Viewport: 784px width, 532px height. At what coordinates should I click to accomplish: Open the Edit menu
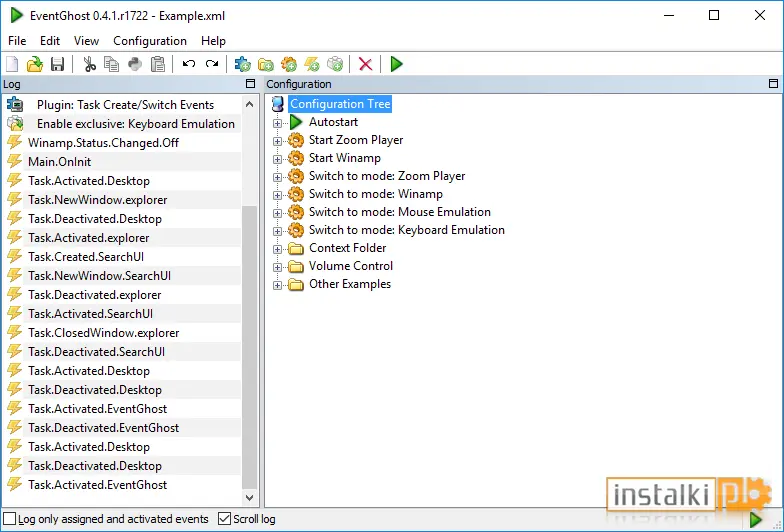pyautogui.click(x=50, y=40)
